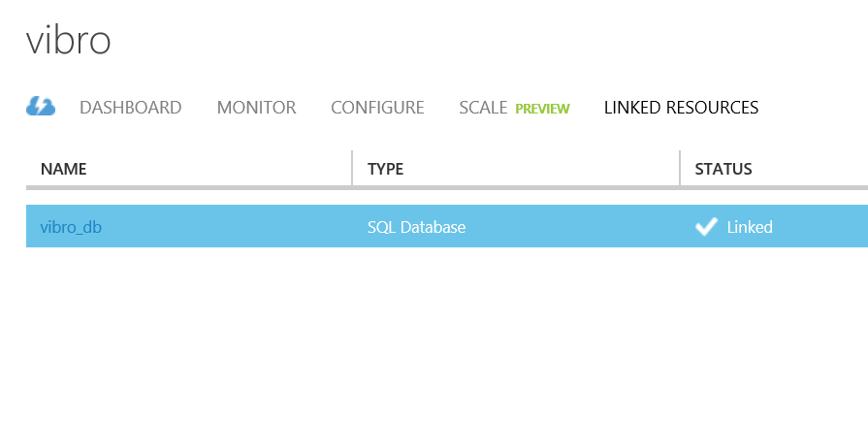Go to the CONFIGURE tab
This screenshot has height=422, width=868.
tap(377, 108)
